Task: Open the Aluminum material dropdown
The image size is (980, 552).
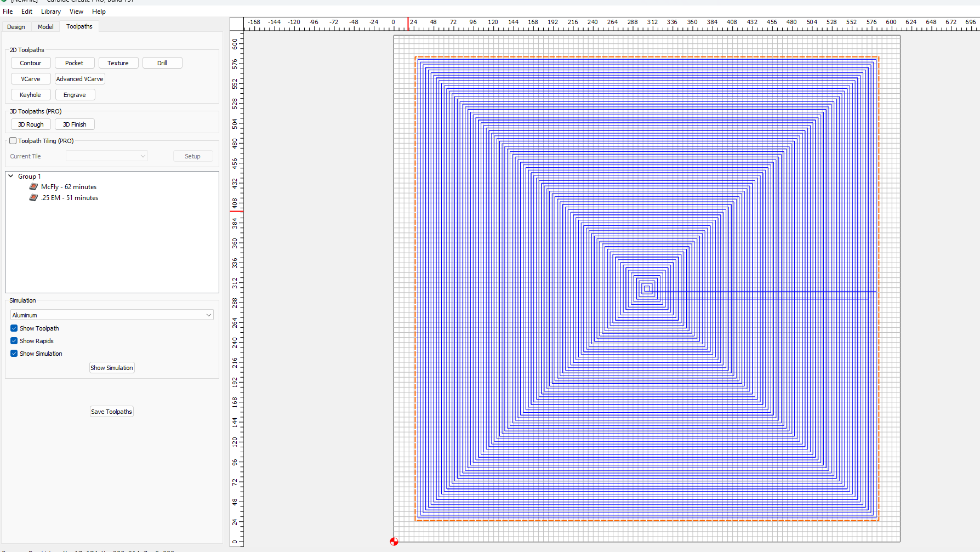Action: click(112, 315)
